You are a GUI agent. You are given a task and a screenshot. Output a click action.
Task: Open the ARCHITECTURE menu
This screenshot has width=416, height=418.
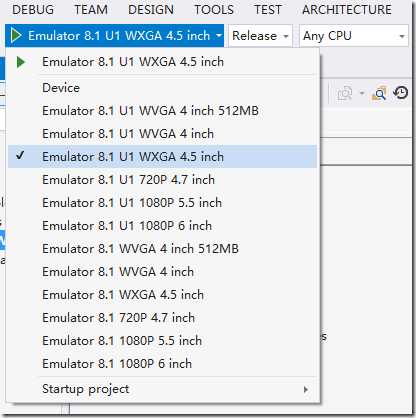pos(347,10)
